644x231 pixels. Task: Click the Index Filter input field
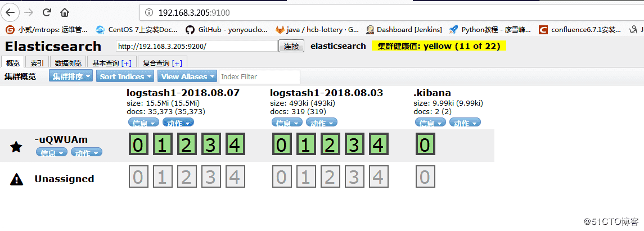pos(260,77)
